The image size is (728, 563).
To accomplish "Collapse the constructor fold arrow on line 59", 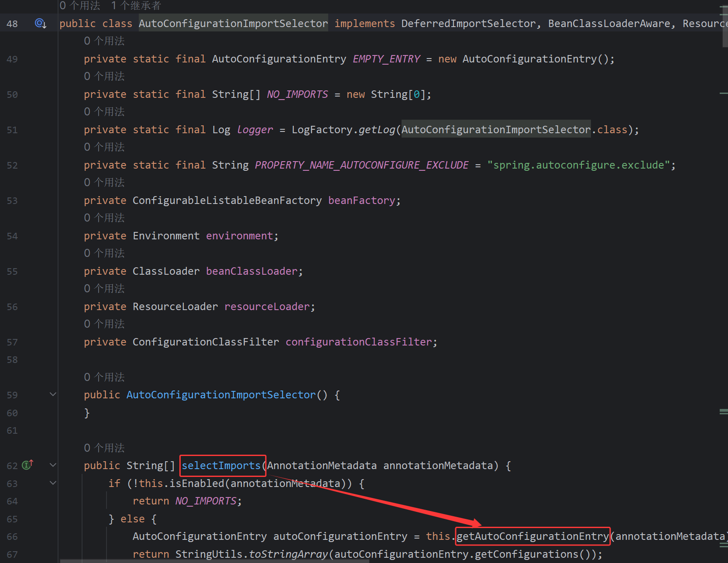I will pos(53,394).
